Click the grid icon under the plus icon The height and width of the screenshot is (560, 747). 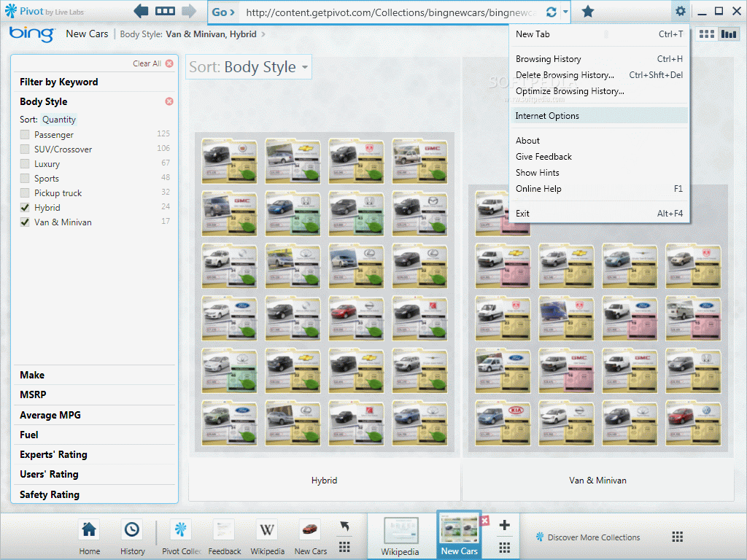click(x=505, y=547)
